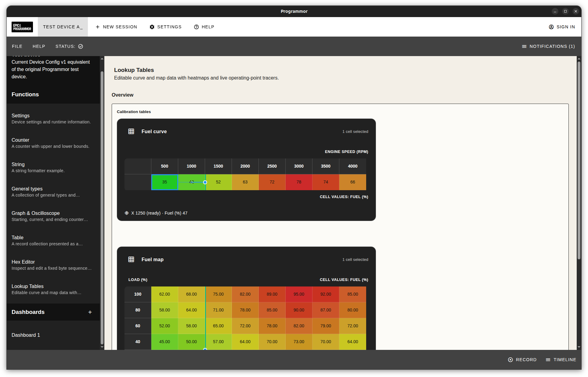The image size is (588, 377).
Task: Click the Timeline list icon
Action: 548,360
